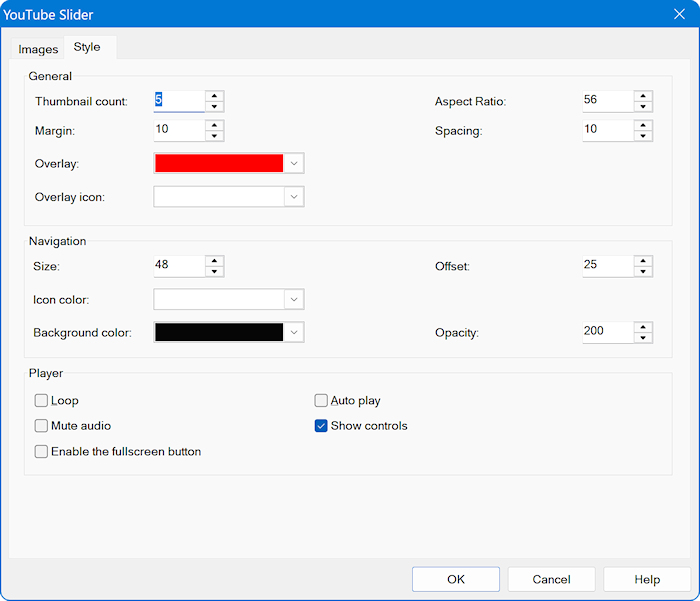700x601 pixels.
Task: Enable the Auto play checkbox
Action: pos(321,401)
